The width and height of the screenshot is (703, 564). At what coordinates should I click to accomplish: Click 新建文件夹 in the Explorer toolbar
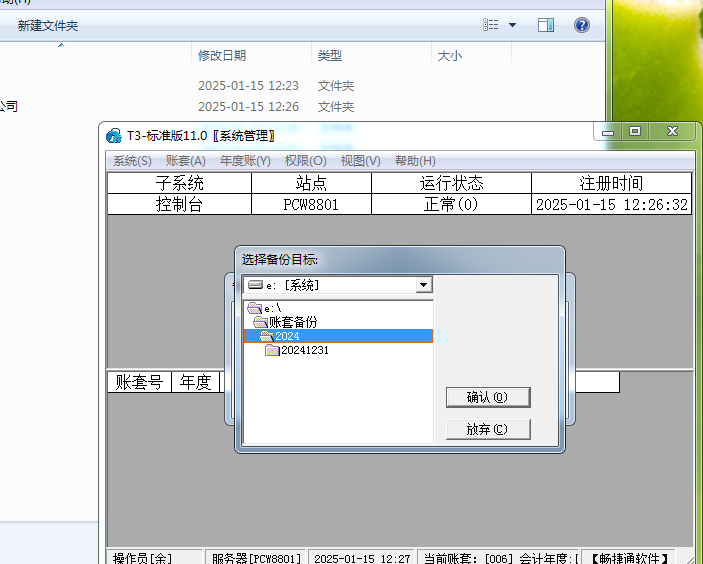click(48, 26)
